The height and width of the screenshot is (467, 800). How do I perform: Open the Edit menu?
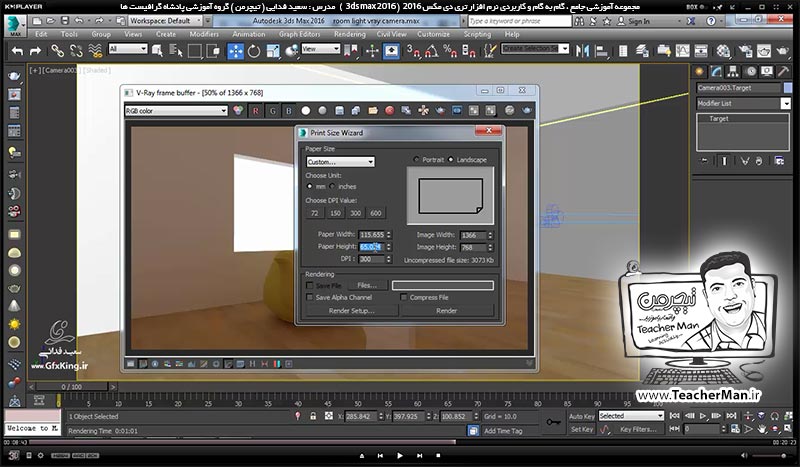pyautogui.click(x=41, y=34)
